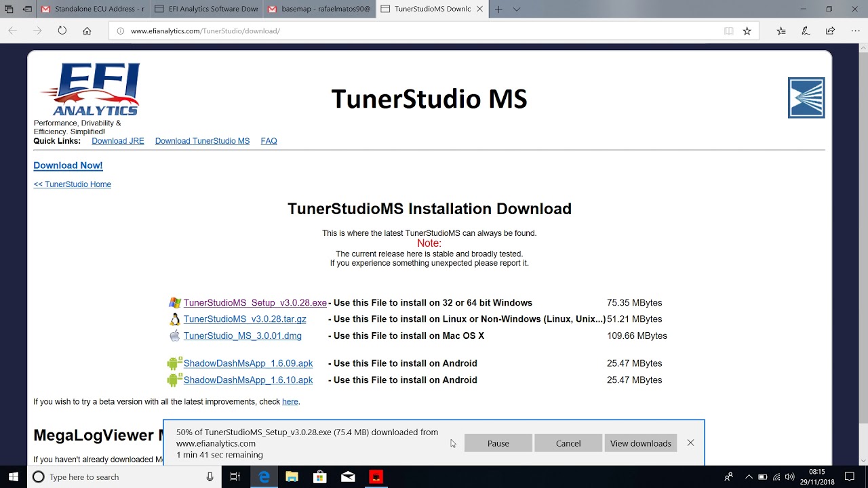Viewport: 868px width, 488px height.
Task: Click Android icon beside ShadowDashMsApp_1.6.10.apk
Action: [175, 380]
